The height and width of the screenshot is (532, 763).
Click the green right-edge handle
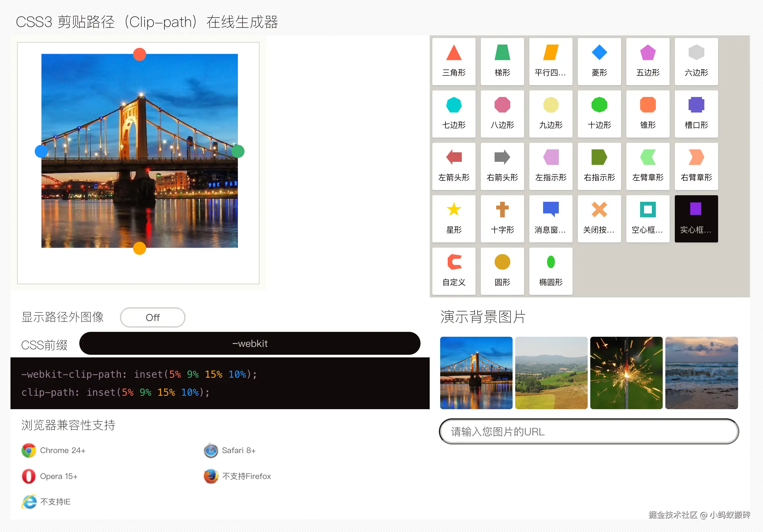tap(238, 151)
